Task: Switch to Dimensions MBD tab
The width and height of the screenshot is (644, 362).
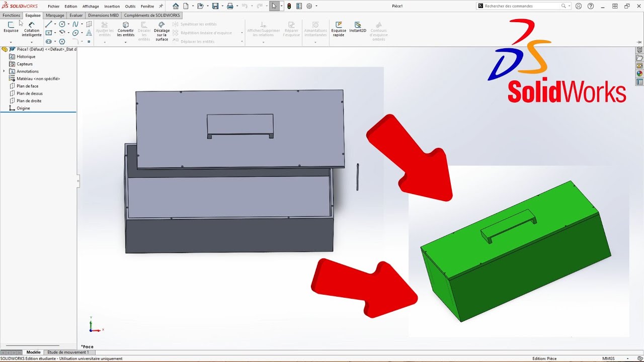Action: (x=103, y=16)
